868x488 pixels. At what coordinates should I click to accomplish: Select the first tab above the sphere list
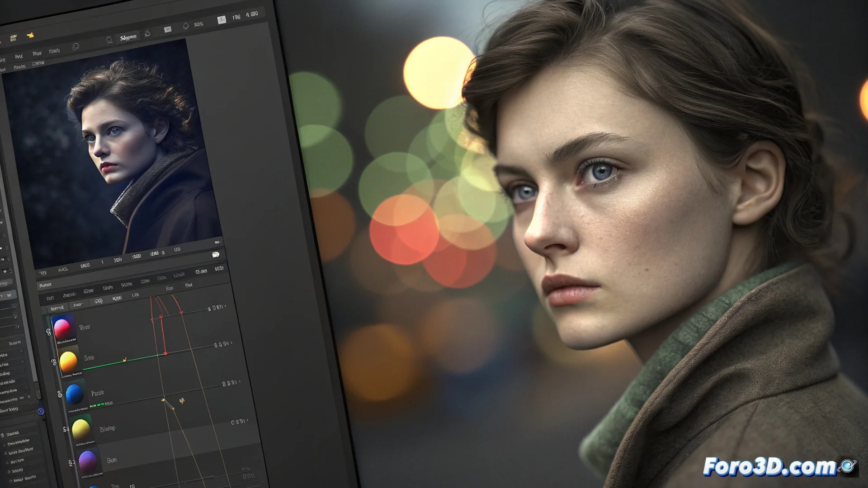(57, 308)
